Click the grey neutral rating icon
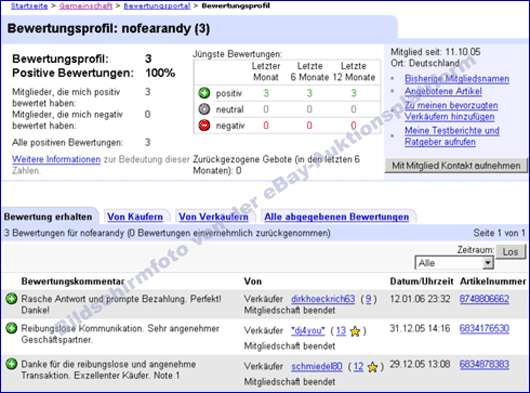The height and width of the screenshot is (393, 530). coord(204,109)
